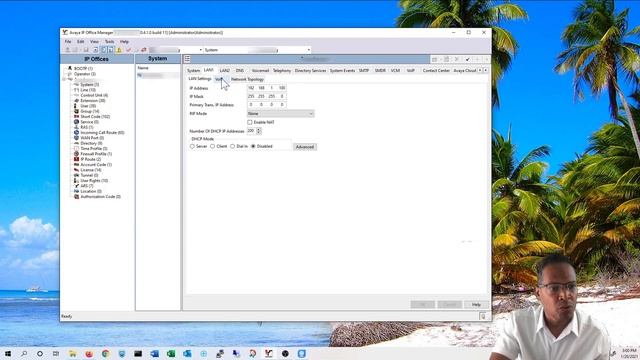Click the Number Of DHCP IP Addresses field

[x=251, y=131]
